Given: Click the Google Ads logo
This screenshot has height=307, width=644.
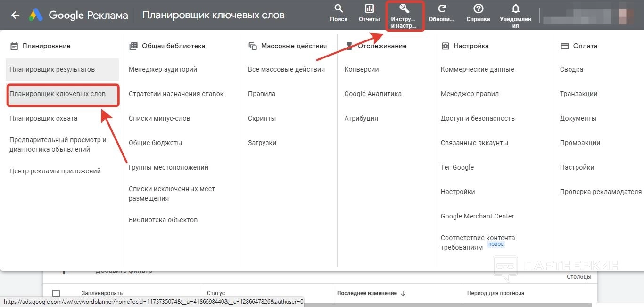Looking at the screenshot, I should 36,15.
